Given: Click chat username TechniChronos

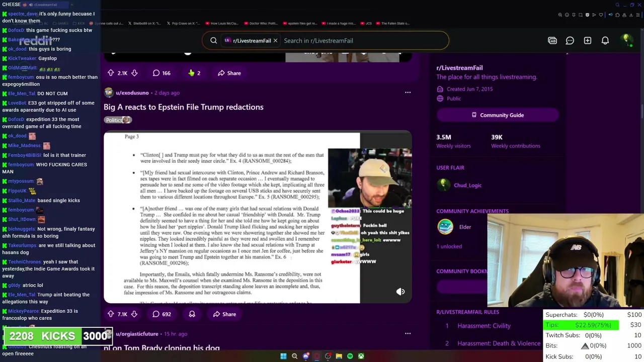Looking at the screenshot, I should pyautogui.click(x=25, y=262).
